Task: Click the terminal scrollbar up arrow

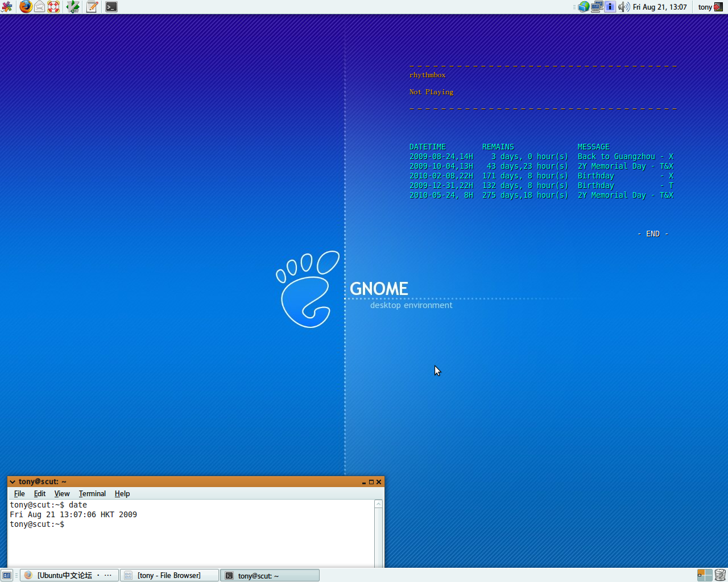Action: (x=379, y=504)
